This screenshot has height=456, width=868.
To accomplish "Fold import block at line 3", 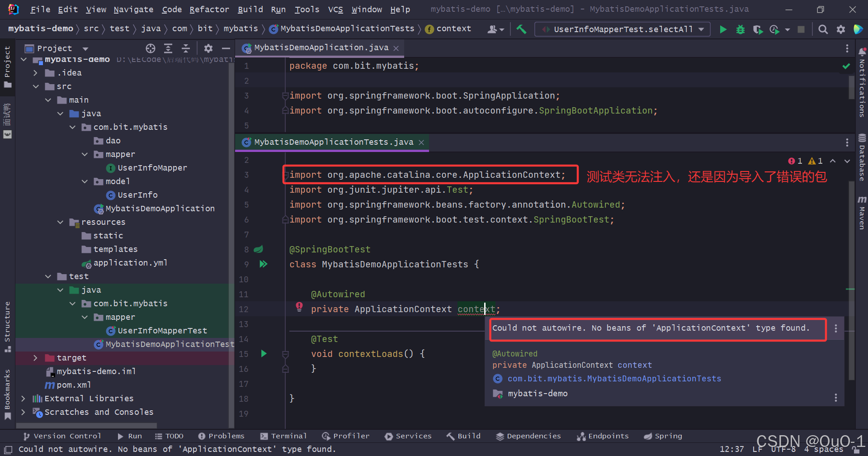I will [285, 96].
